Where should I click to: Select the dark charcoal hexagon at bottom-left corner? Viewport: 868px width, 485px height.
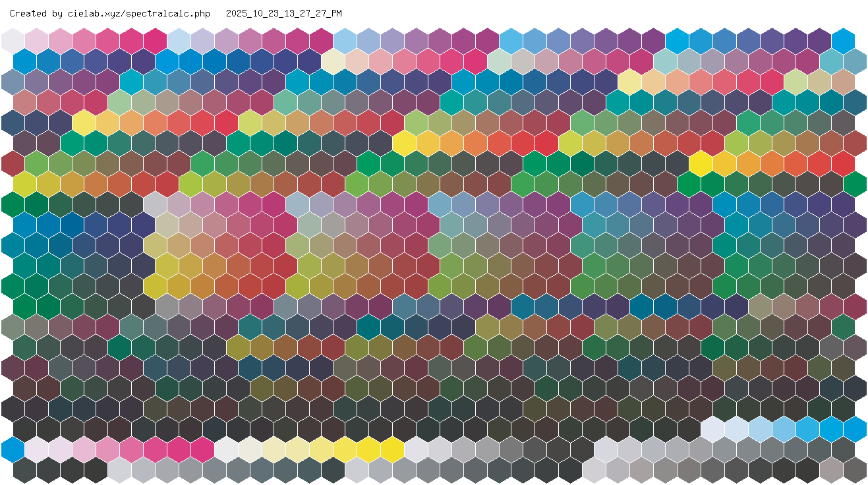[25, 470]
